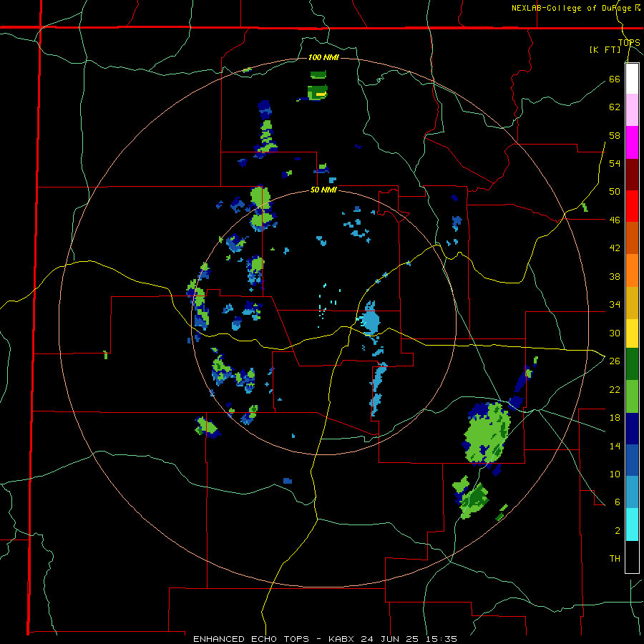Image resolution: width=644 pixels, height=644 pixels.
Task: Pick the magenta swatch in the color scale
Action: (x=632, y=142)
